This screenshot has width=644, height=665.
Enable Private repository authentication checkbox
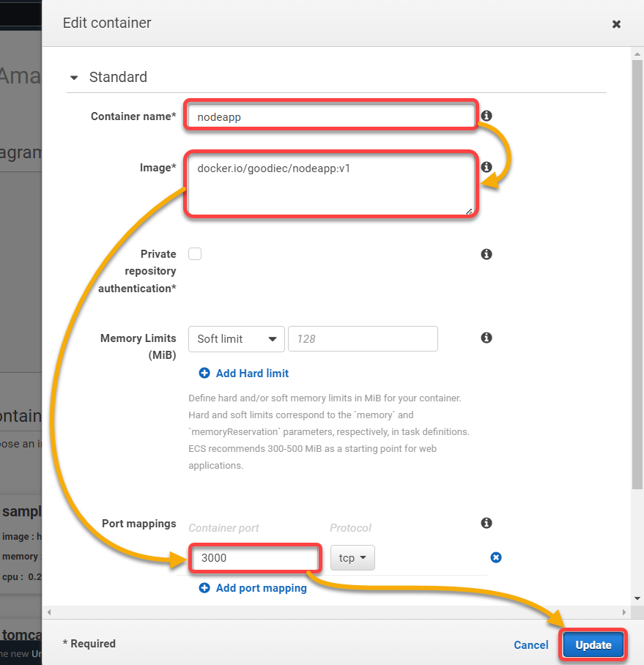point(195,254)
